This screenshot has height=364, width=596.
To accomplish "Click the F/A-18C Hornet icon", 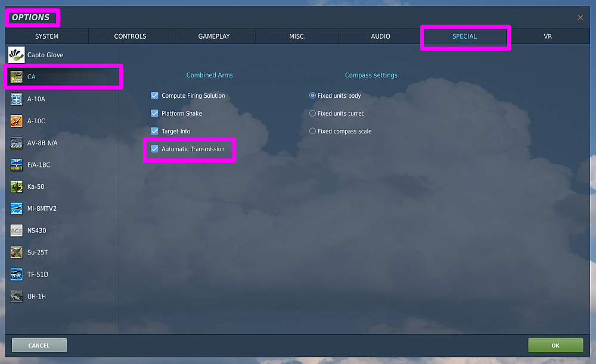I will point(16,165).
